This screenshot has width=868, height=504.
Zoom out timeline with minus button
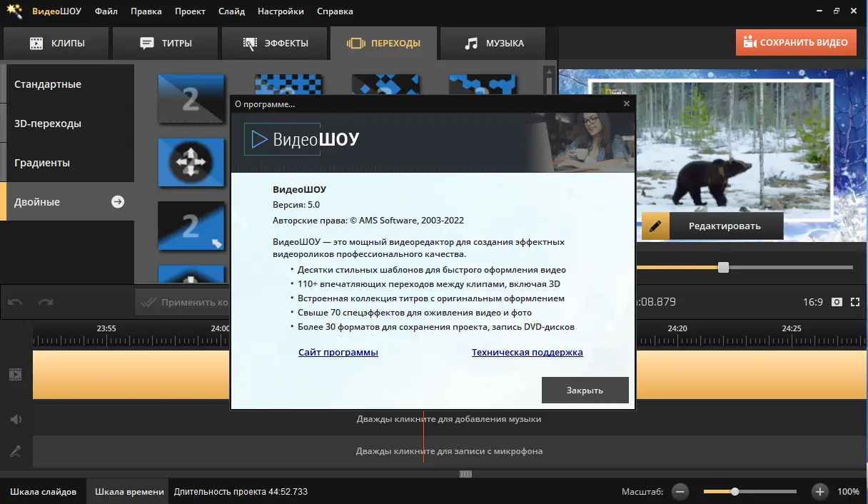[x=680, y=491]
